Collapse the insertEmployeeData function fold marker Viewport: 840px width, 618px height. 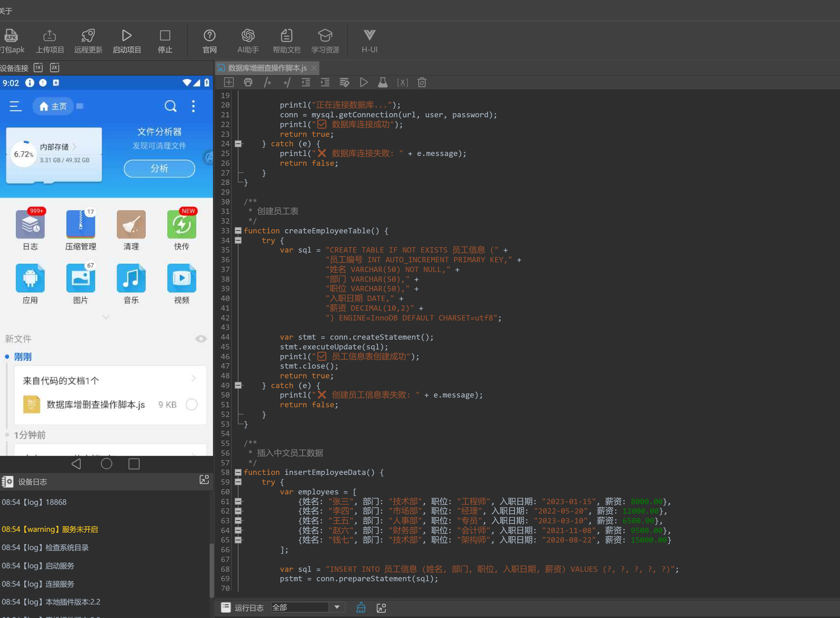click(x=238, y=472)
